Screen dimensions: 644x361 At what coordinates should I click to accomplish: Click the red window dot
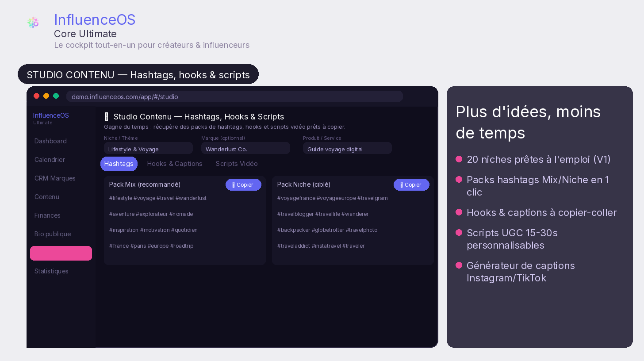click(37, 96)
